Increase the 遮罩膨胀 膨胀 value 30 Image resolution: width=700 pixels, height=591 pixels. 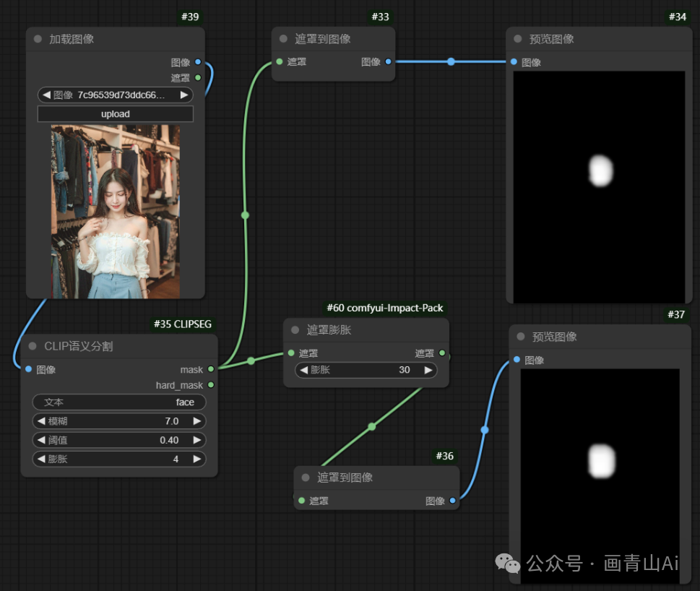428,370
